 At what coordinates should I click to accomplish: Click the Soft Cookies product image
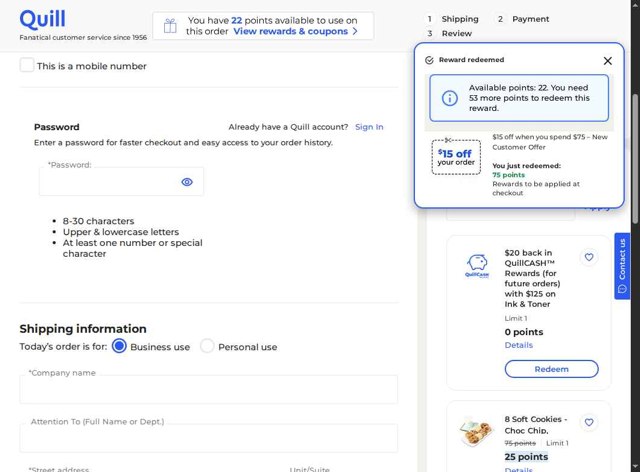tap(476, 432)
